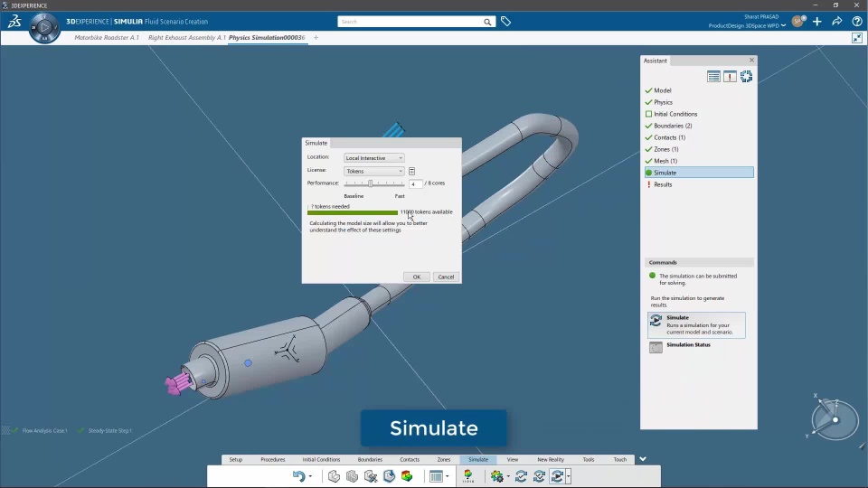Click the colored results model icon
This screenshot has width=868, height=488.
coord(407,476)
